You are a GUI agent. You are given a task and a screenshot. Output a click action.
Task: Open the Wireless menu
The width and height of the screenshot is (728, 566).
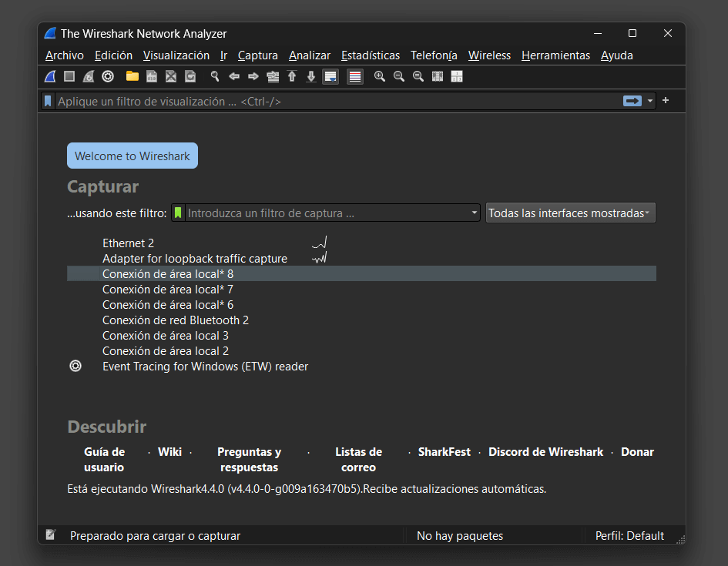489,55
